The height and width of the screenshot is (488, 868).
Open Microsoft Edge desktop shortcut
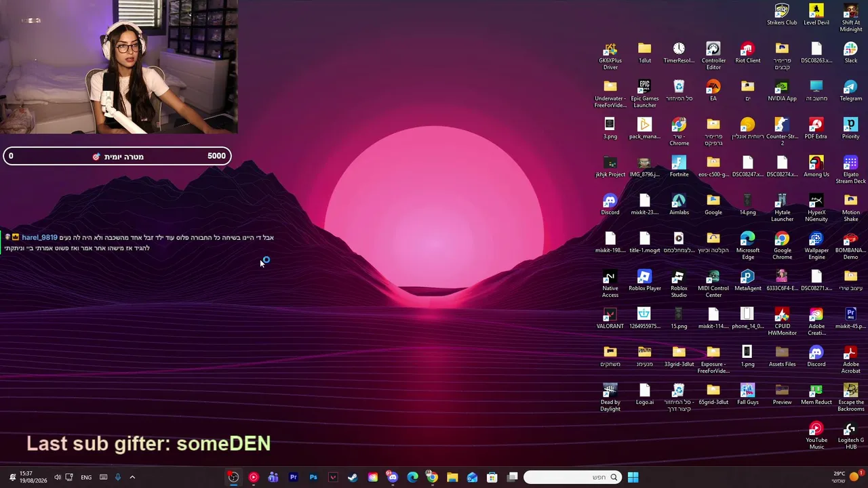747,245
